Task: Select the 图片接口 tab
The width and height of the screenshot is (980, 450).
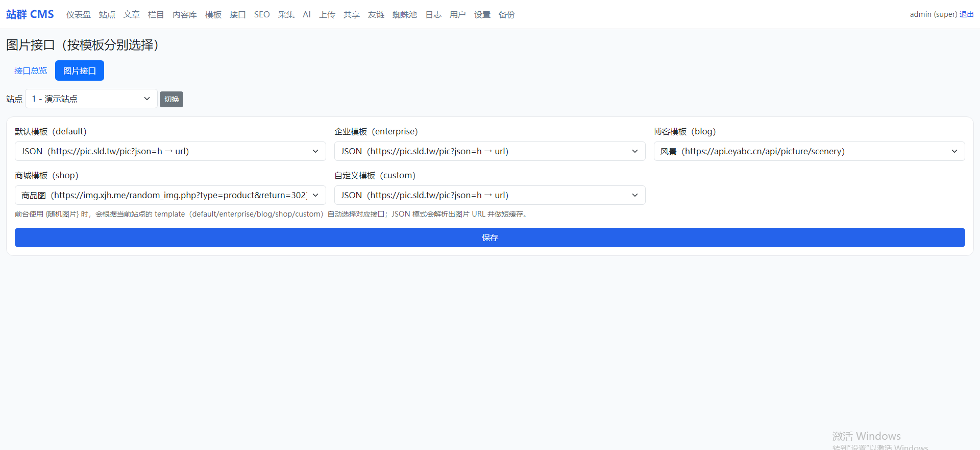Action: point(80,70)
